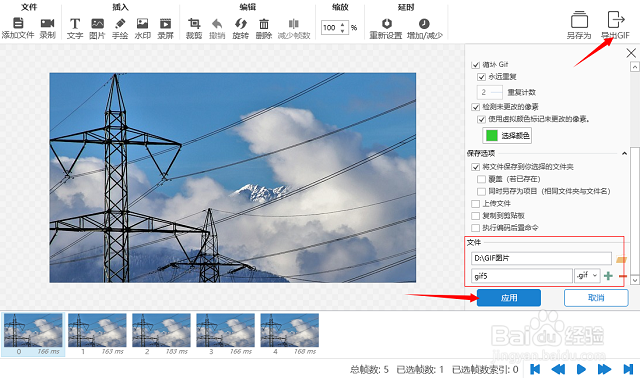Enable the 同时另存为项目 checkbox
Viewport: 640px width, 378px height.
coord(481,191)
